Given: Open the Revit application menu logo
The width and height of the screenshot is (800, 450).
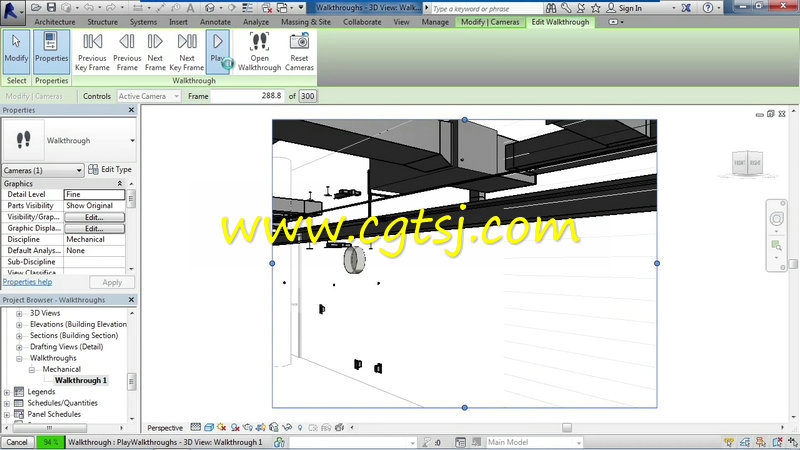Looking at the screenshot, I should pyautogui.click(x=11, y=11).
